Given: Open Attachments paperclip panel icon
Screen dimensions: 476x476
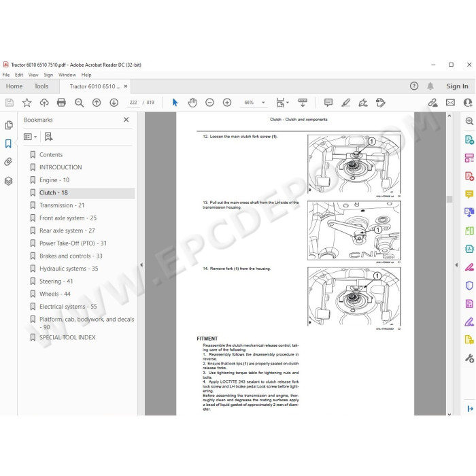Looking at the screenshot, I should (x=8, y=162).
